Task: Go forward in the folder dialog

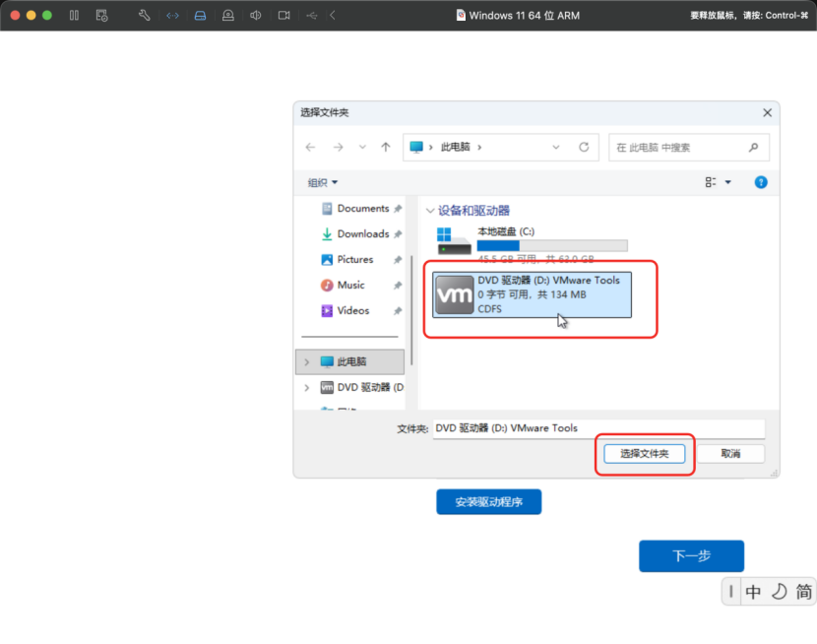Action: [x=339, y=148]
